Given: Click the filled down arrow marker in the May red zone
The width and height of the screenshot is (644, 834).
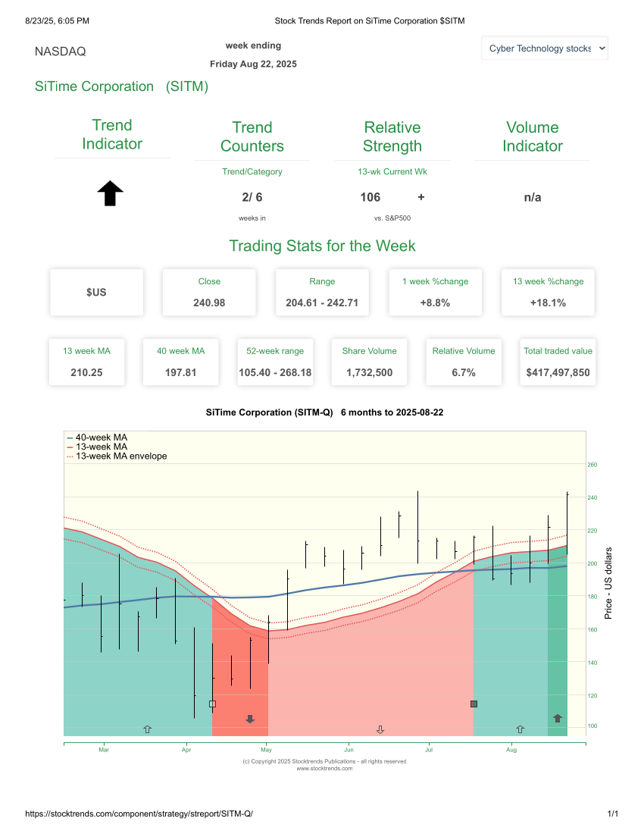Looking at the screenshot, I should pos(250,718).
